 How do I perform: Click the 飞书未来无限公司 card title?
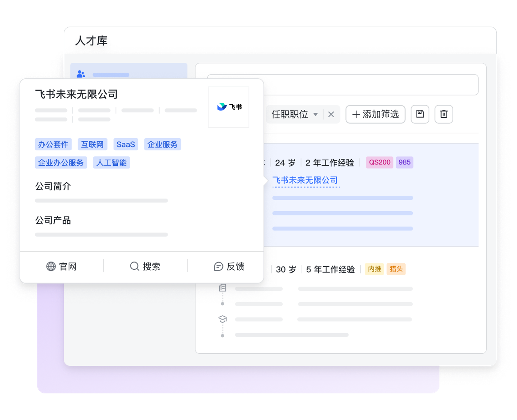pos(76,94)
